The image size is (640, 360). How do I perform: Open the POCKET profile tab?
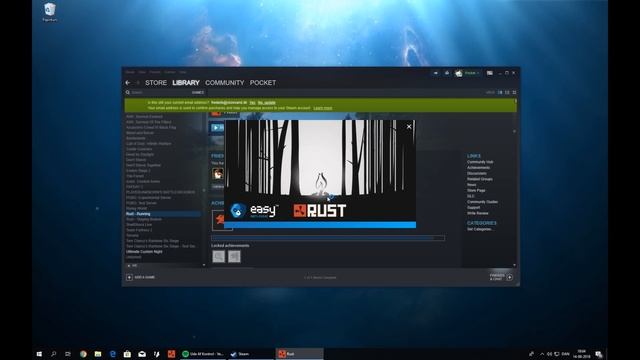[x=263, y=83]
